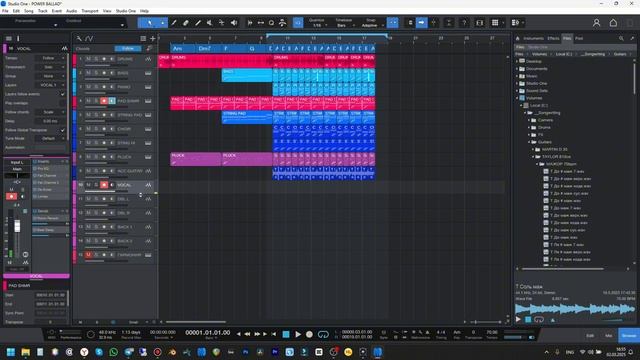
Task: Open the browser search magnifier icon
Action: (x=621, y=38)
